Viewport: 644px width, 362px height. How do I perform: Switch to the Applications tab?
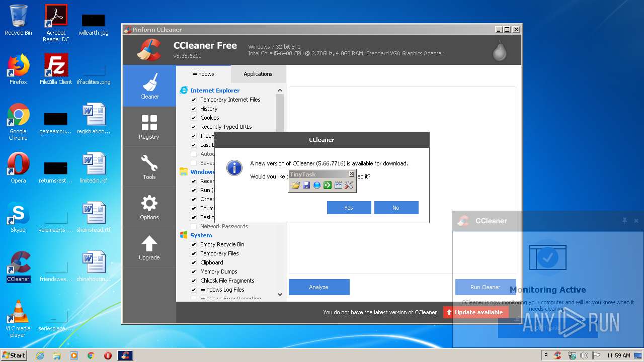[258, 74]
